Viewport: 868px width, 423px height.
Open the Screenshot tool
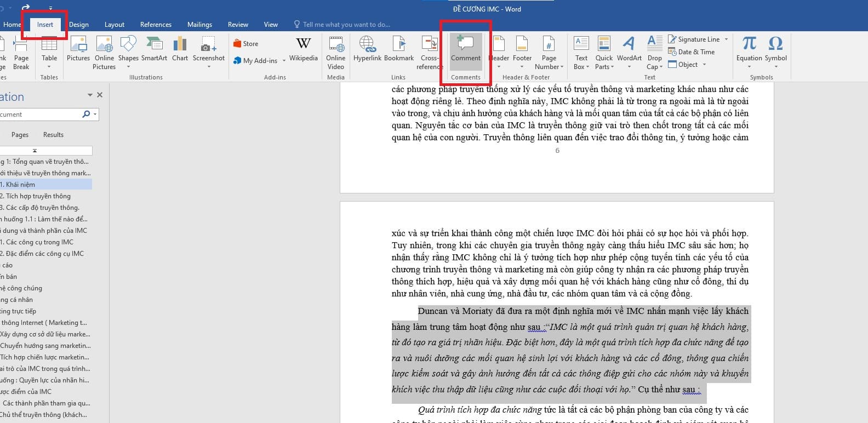tap(209, 53)
